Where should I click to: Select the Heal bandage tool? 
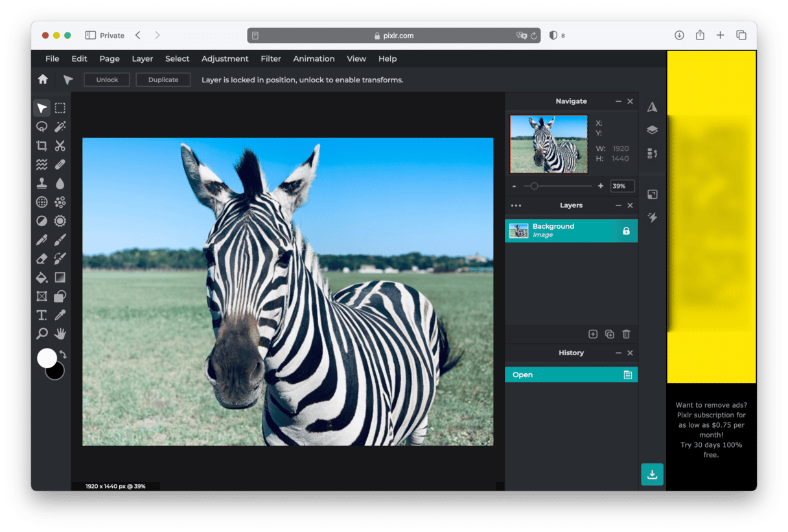(60, 165)
